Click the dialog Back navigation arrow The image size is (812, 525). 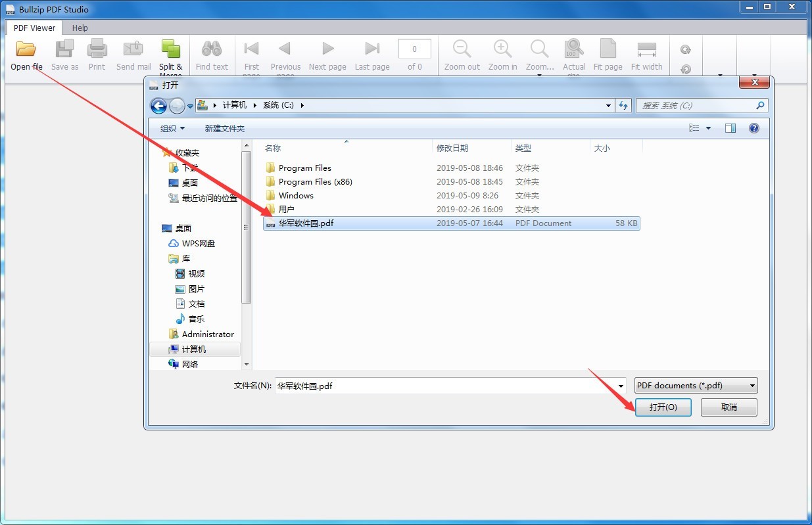tap(158, 105)
